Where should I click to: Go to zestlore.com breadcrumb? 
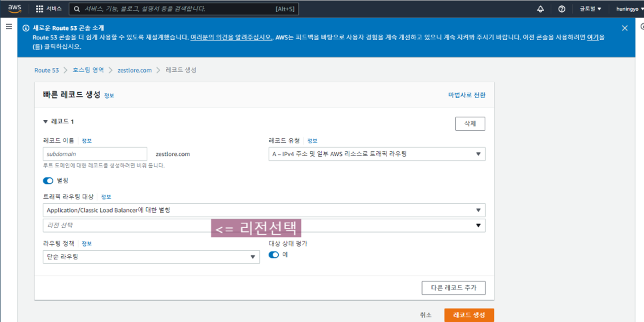point(135,70)
